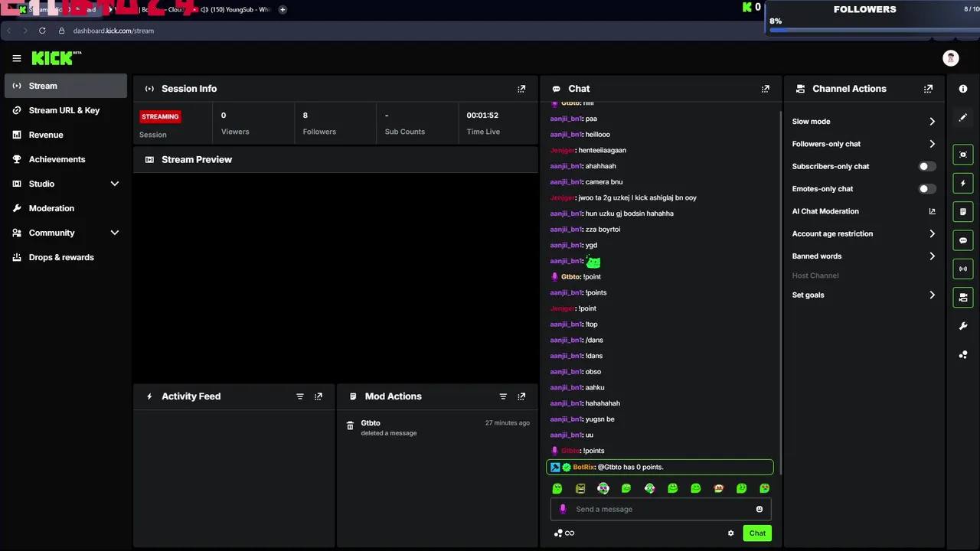Click the purple microphone badge in message box
Image resolution: width=980 pixels, height=551 pixels.
[x=563, y=509]
